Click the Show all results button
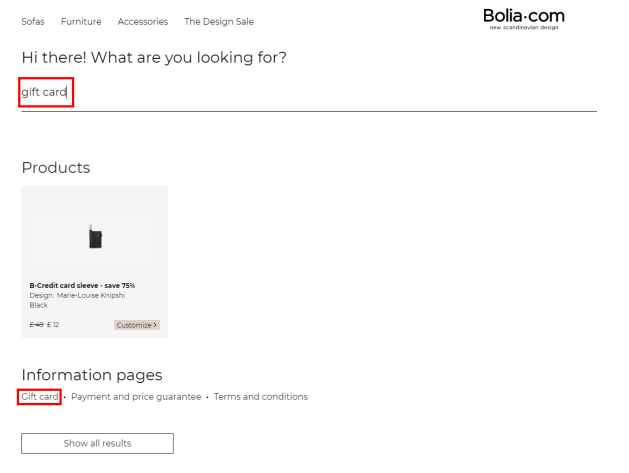 97,443
